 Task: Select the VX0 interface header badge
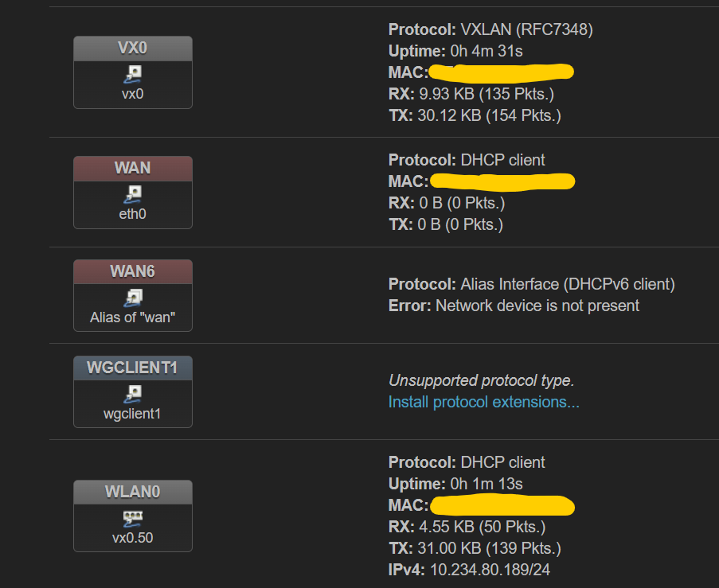133,49
